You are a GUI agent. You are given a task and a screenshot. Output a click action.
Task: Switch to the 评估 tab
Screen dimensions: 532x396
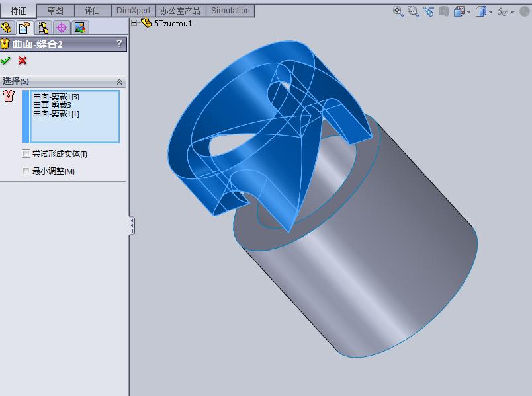tap(92, 11)
